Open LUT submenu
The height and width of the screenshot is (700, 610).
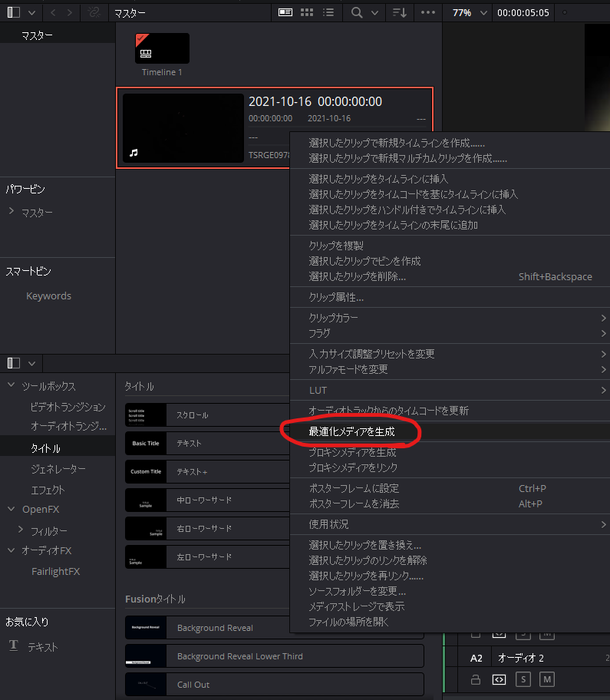[450, 390]
